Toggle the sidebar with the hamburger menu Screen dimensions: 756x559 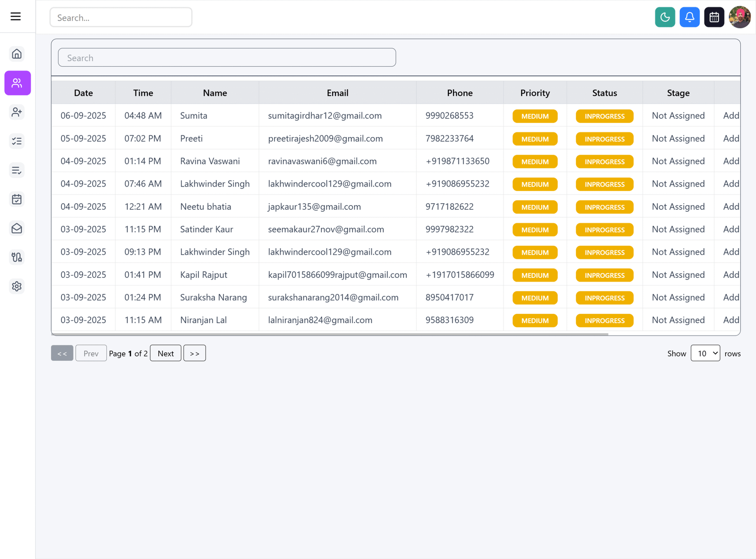pyautogui.click(x=16, y=16)
